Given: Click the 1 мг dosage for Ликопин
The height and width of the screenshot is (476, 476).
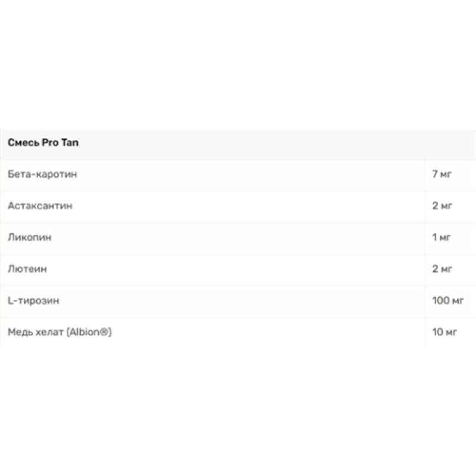Looking at the screenshot, I should tap(442, 237).
